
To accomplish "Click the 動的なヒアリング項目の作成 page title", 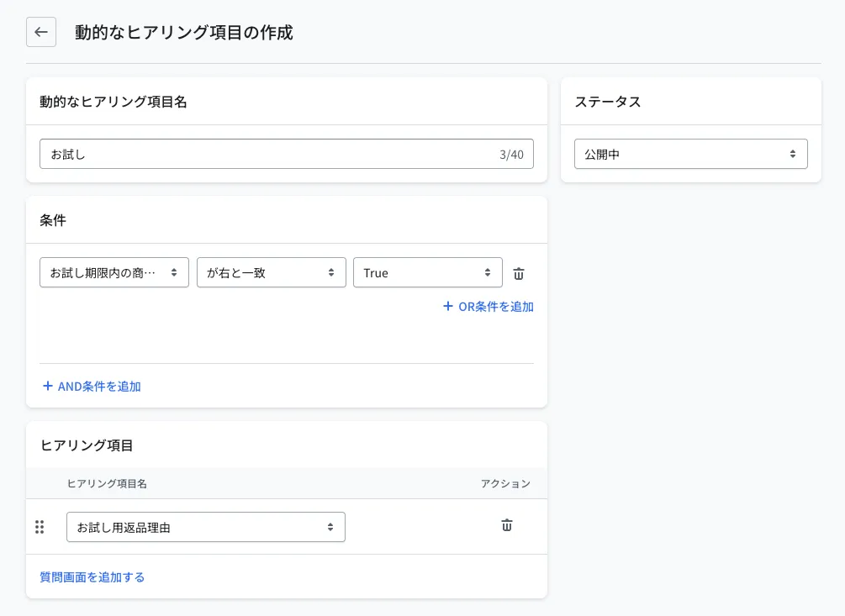I will coord(184,32).
